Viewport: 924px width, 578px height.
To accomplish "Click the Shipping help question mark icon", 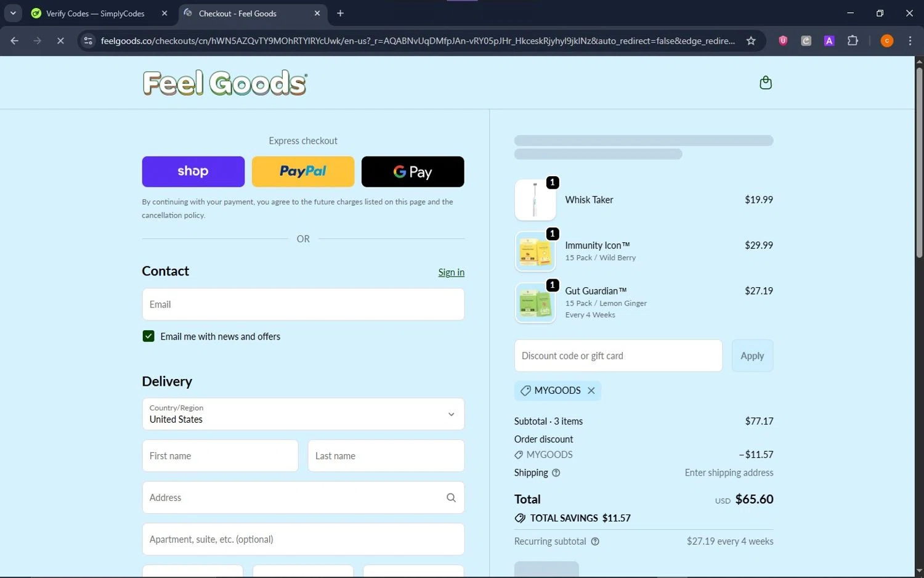I will 556,473.
